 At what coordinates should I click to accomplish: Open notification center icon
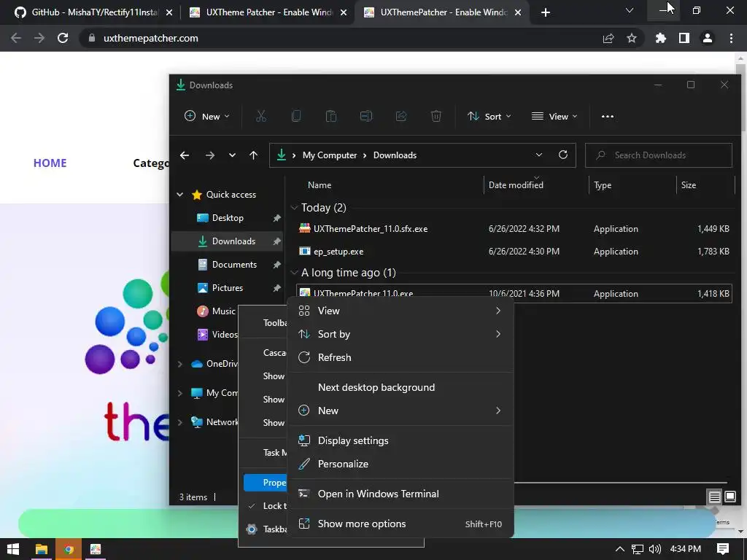tap(723, 549)
